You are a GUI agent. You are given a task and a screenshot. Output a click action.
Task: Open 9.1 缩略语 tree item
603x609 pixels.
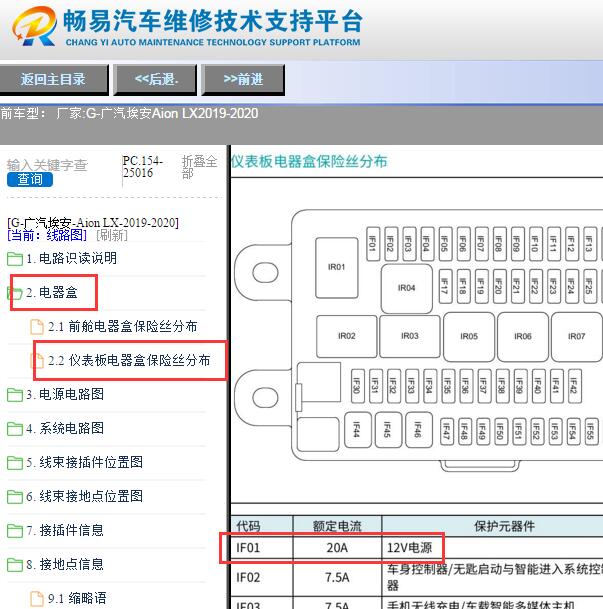[x=77, y=598]
